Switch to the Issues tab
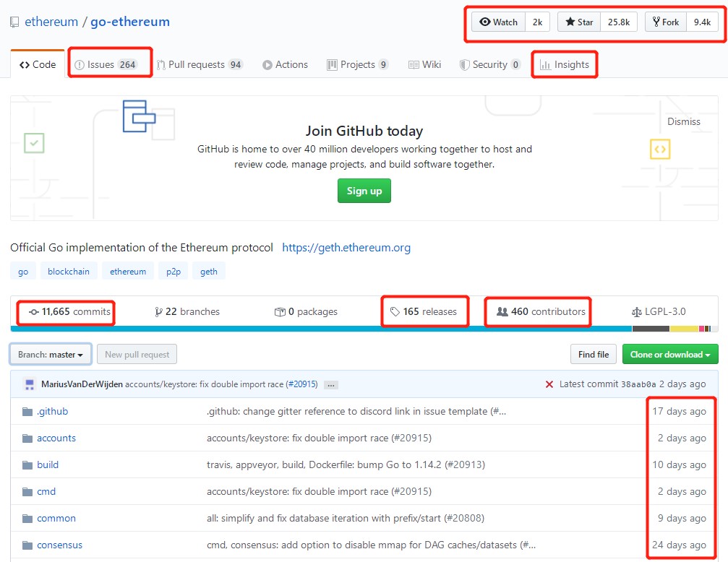The image size is (728, 562). [x=106, y=64]
